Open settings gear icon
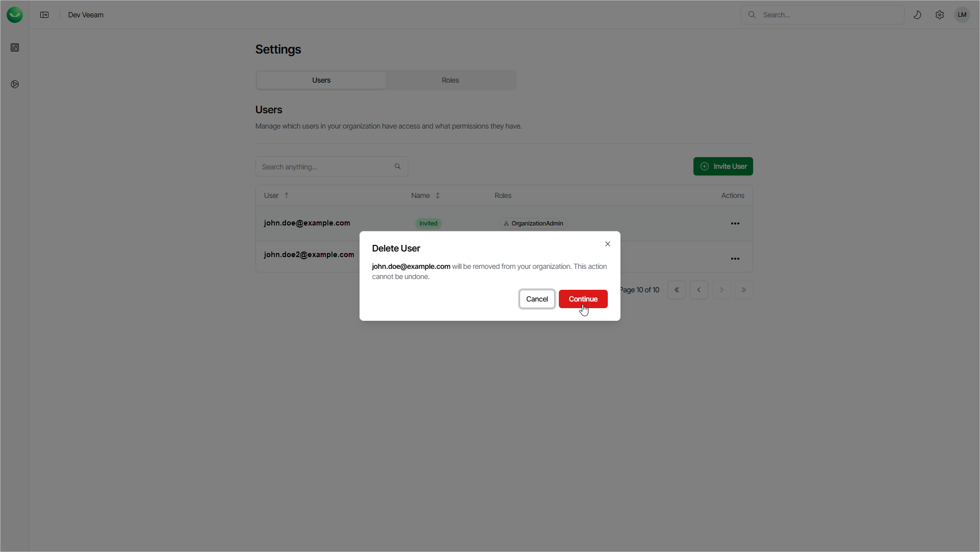The height and width of the screenshot is (552, 980). point(940,15)
